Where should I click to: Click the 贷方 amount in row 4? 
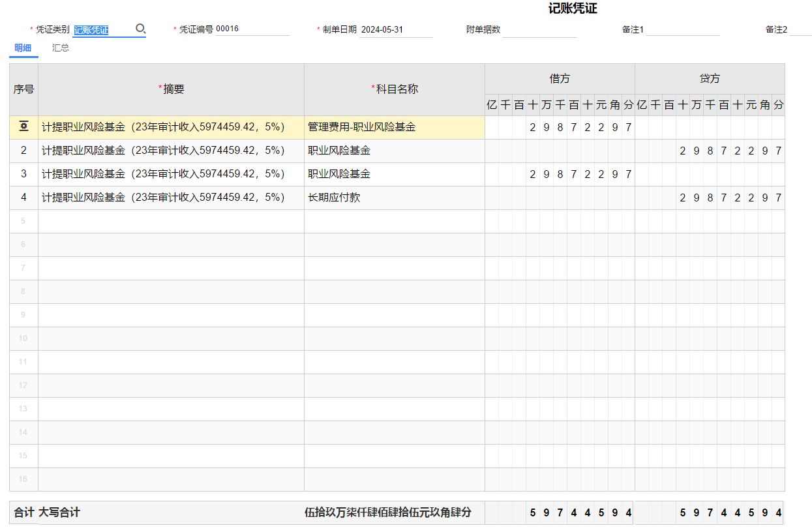point(729,198)
